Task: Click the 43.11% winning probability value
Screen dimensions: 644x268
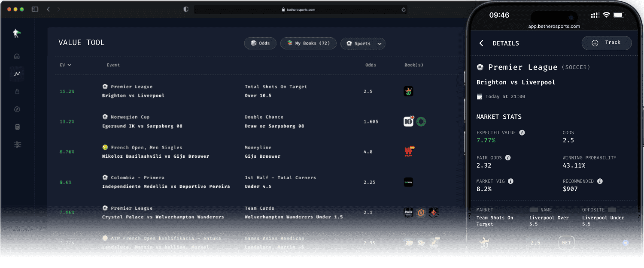Action: click(x=574, y=165)
